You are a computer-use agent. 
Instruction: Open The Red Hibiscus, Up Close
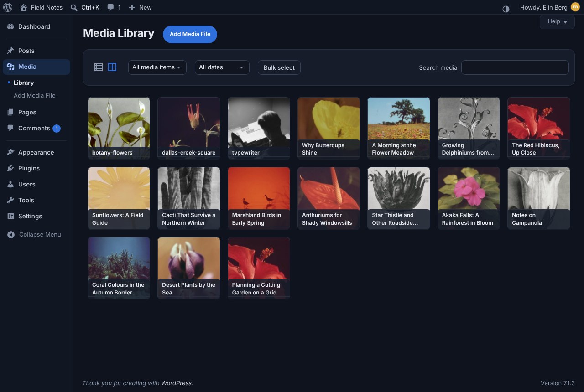pos(539,128)
